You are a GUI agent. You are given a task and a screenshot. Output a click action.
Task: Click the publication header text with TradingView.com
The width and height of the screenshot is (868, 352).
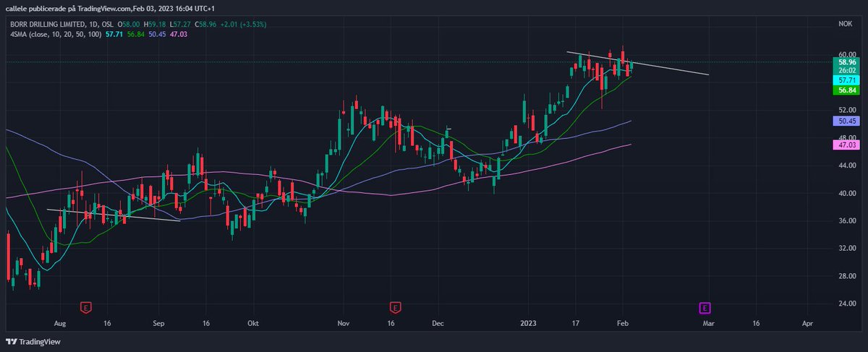[111, 8]
